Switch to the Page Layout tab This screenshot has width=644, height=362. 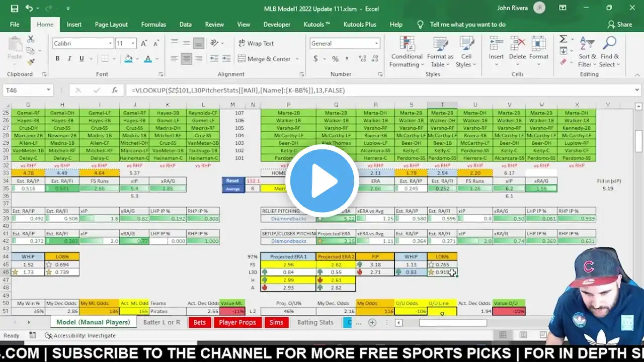(111, 25)
